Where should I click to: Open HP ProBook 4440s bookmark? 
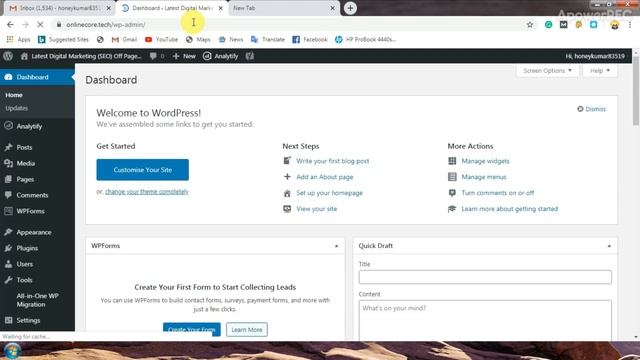pyautogui.click(x=365, y=39)
